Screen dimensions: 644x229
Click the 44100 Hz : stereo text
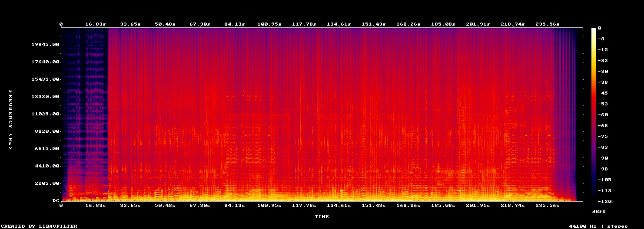click(x=598, y=226)
